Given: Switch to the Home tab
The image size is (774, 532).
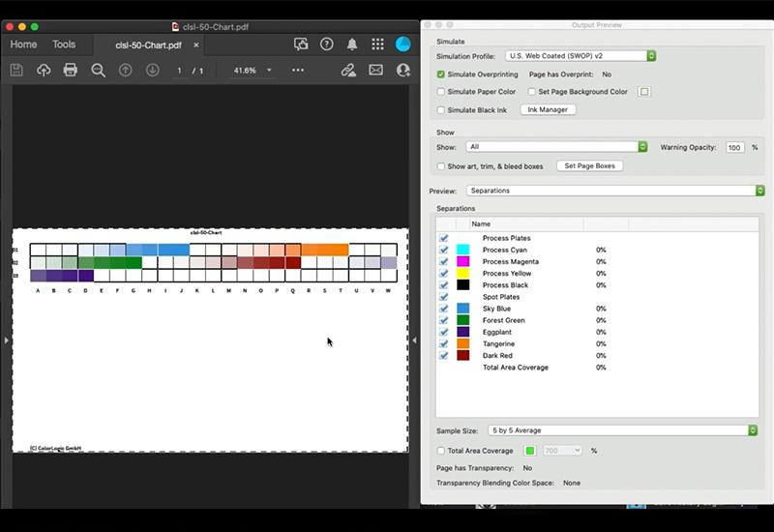Looking at the screenshot, I should pos(23,44).
